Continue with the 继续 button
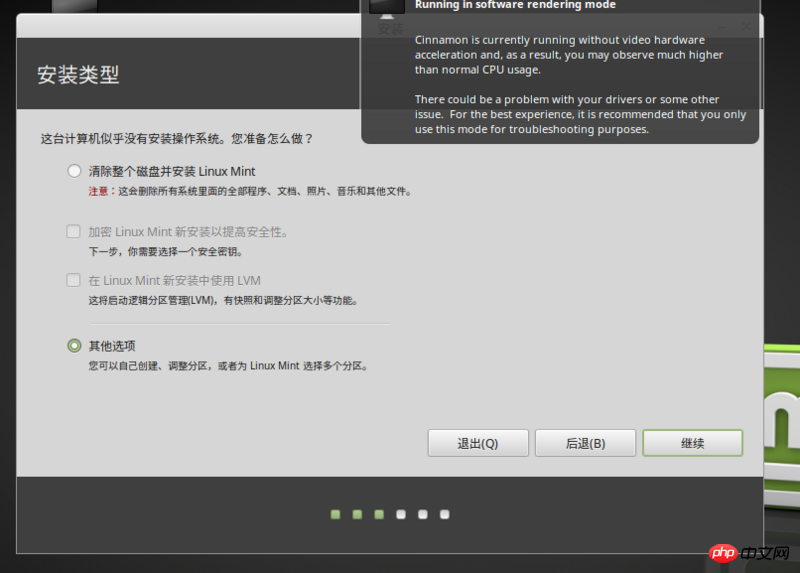Screen dimensions: 800x573 click(x=692, y=443)
